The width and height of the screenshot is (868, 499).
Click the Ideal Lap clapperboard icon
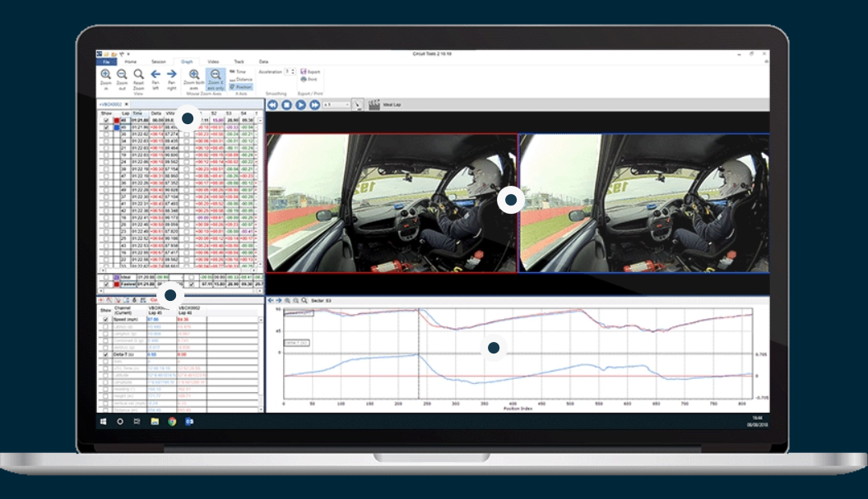click(374, 104)
